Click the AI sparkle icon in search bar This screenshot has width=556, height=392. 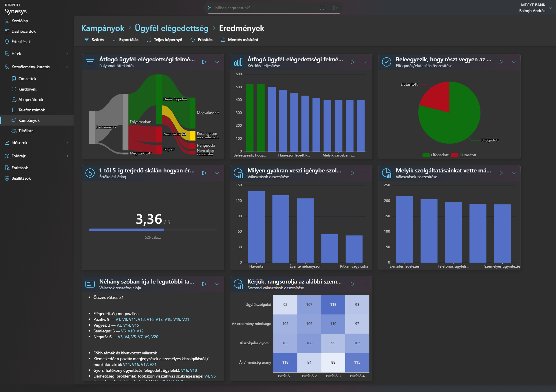[x=210, y=8]
